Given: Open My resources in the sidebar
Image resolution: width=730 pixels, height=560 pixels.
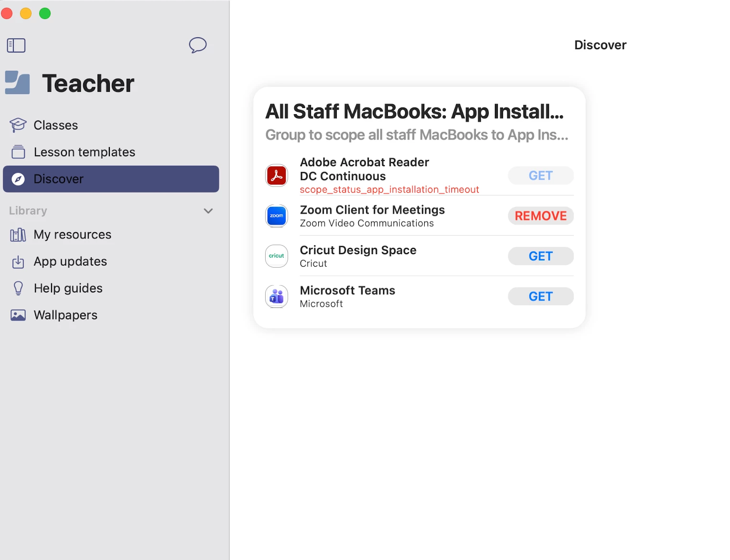Looking at the screenshot, I should [111, 235].
